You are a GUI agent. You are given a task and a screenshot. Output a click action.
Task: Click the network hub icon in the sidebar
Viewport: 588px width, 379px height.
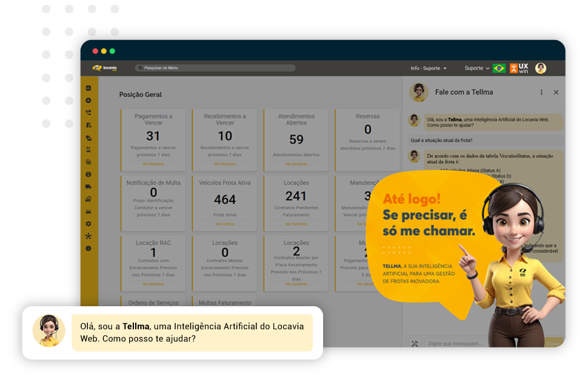pos(89,236)
